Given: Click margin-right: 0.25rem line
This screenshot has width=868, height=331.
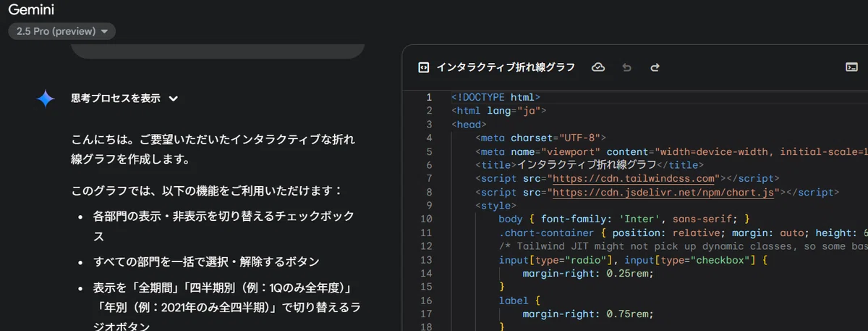Looking at the screenshot, I should click(x=588, y=274).
